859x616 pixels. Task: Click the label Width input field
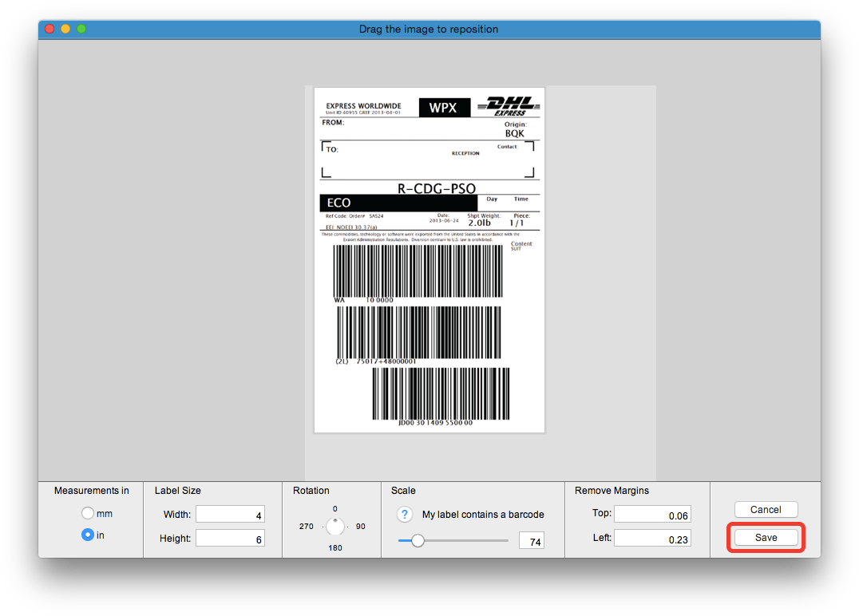(x=230, y=515)
